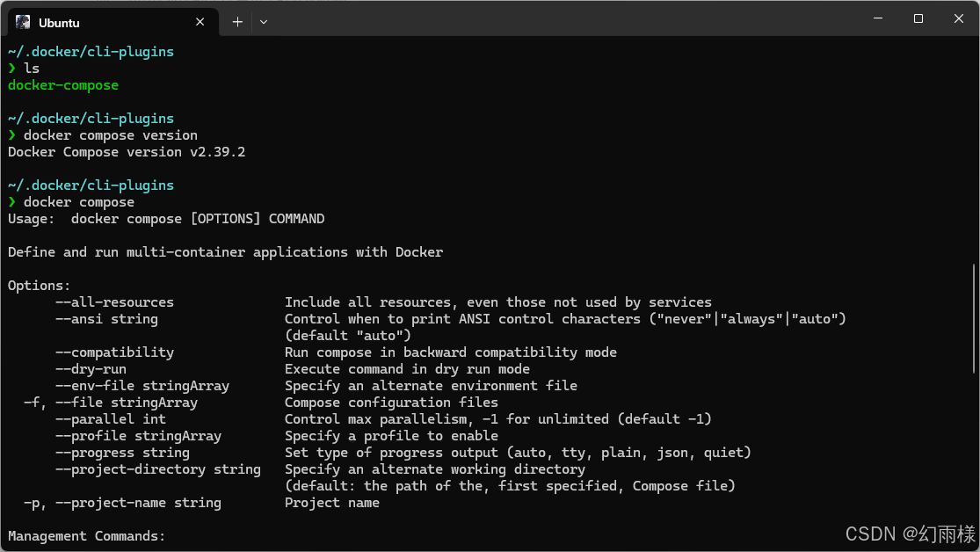Click the --parallel int option
980x552 pixels.
(x=111, y=419)
